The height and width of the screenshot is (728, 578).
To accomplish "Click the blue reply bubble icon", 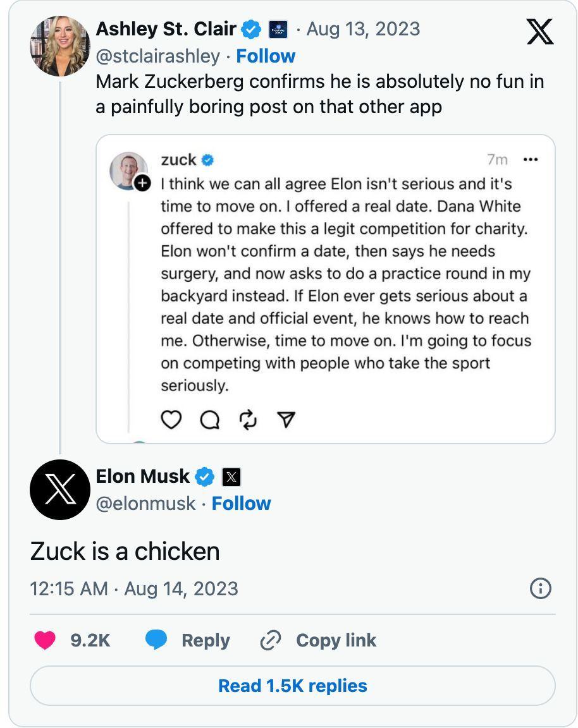I will click(x=156, y=640).
